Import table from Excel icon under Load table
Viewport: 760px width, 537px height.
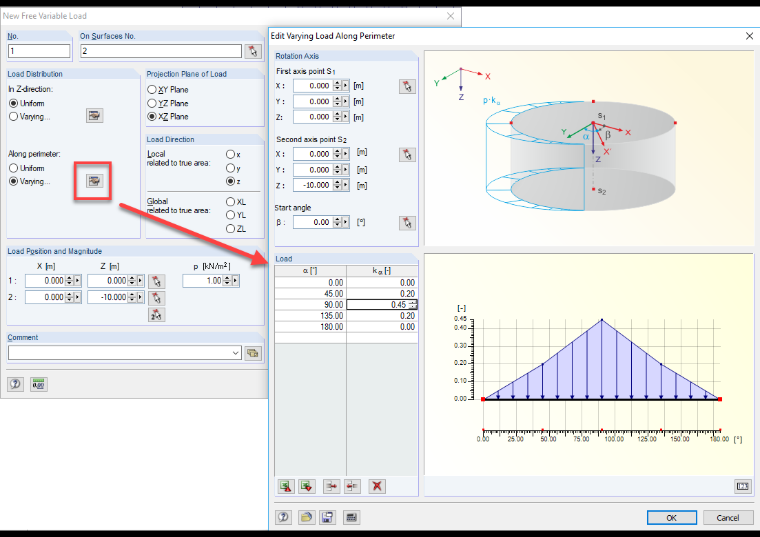(286, 486)
